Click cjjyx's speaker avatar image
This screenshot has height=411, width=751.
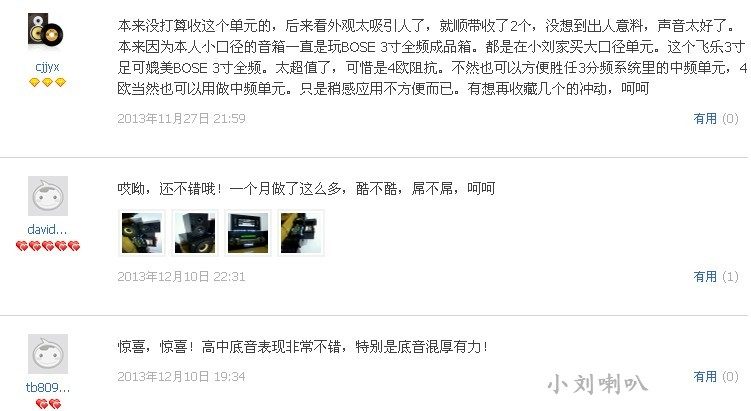click(46, 31)
